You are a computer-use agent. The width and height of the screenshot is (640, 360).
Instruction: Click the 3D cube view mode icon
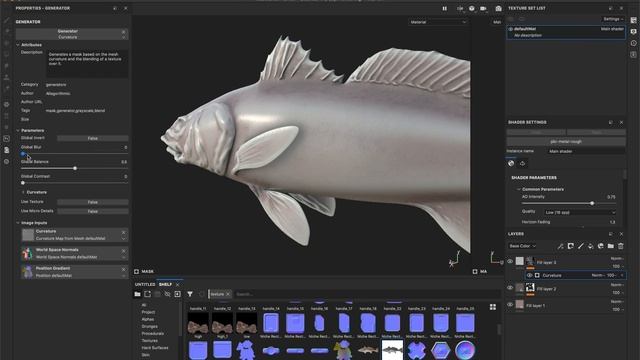click(471, 9)
